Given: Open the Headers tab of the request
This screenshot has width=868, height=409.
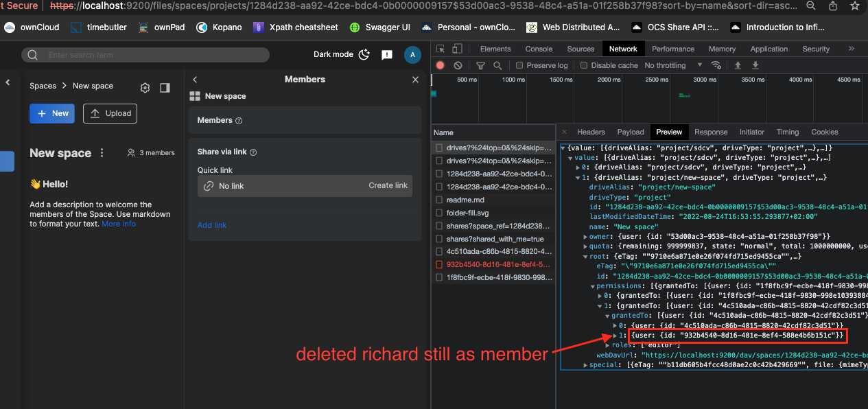Looking at the screenshot, I should 591,132.
